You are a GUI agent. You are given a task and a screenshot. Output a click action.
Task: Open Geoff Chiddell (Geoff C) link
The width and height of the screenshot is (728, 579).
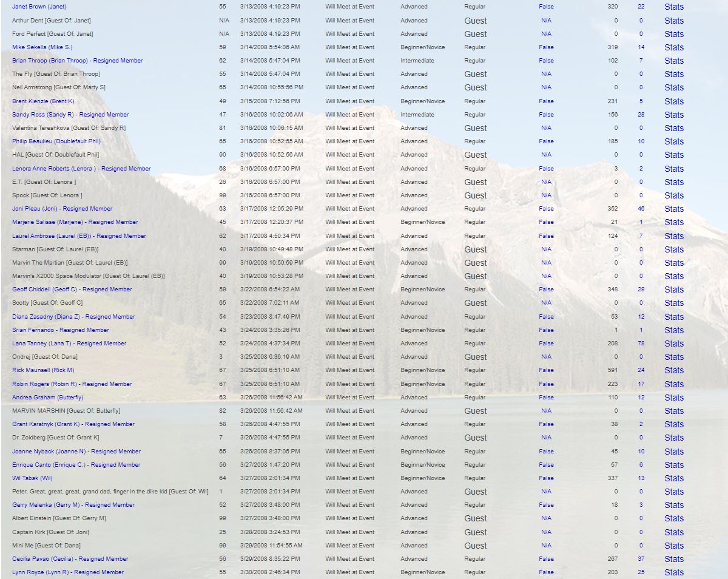[72, 289]
